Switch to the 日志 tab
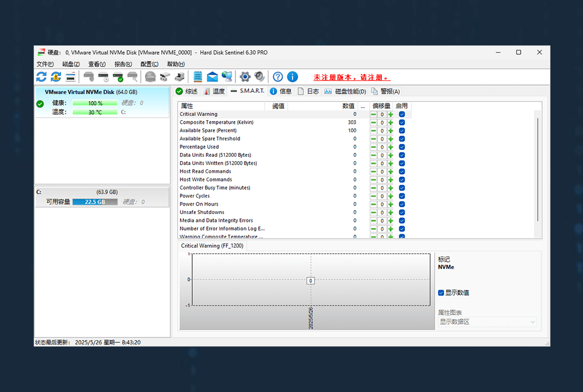The height and width of the screenshot is (392, 583). (x=309, y=91)
